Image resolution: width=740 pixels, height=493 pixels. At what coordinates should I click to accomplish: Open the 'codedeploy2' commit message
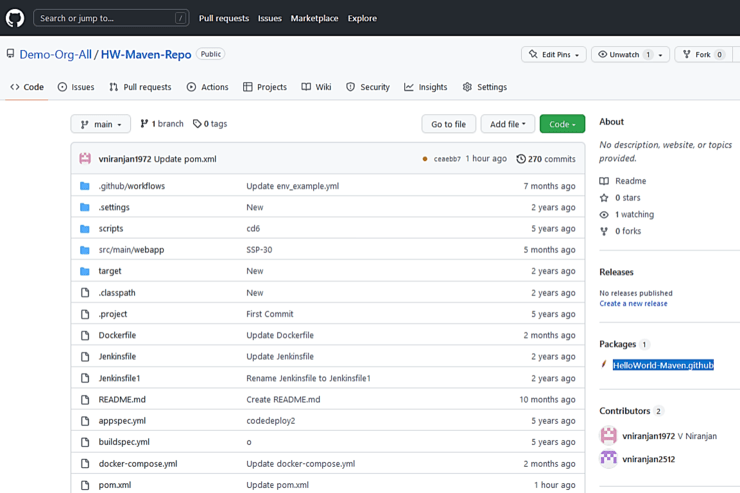click(270, 421)
